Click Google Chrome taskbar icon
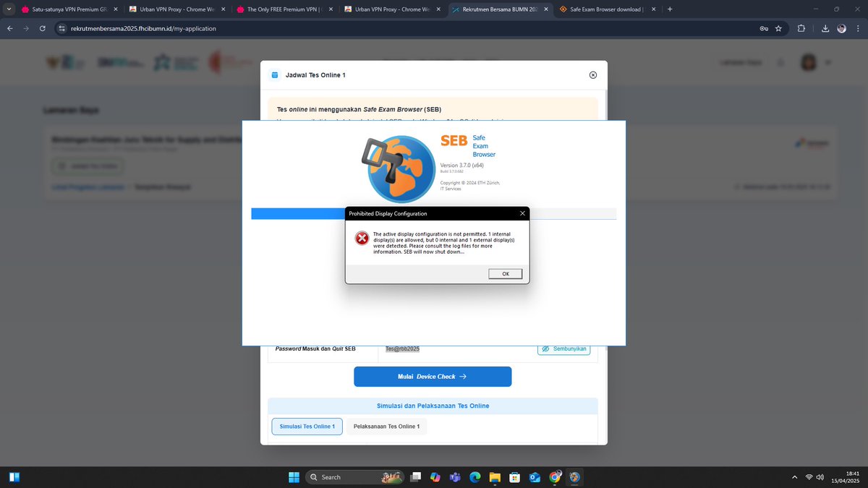 click(x=555, y=477)
